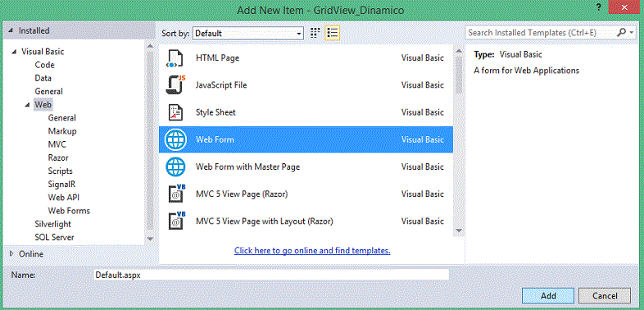
Task: Select the Scripts category
Action: coord(60,171)
